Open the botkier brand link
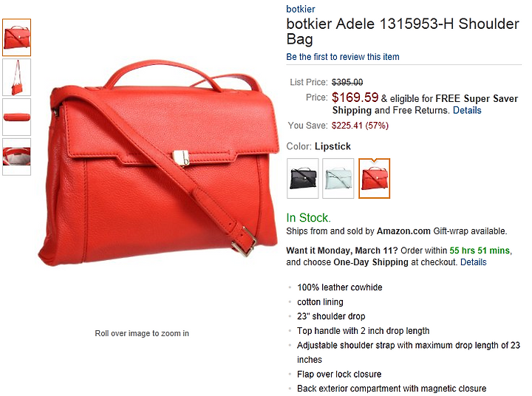Viewport: 532px width, 396px height. (x=301, y=9)
